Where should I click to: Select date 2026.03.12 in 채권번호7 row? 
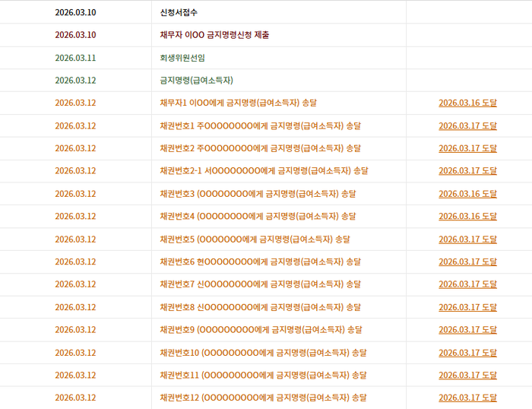[x=75, y=284]
